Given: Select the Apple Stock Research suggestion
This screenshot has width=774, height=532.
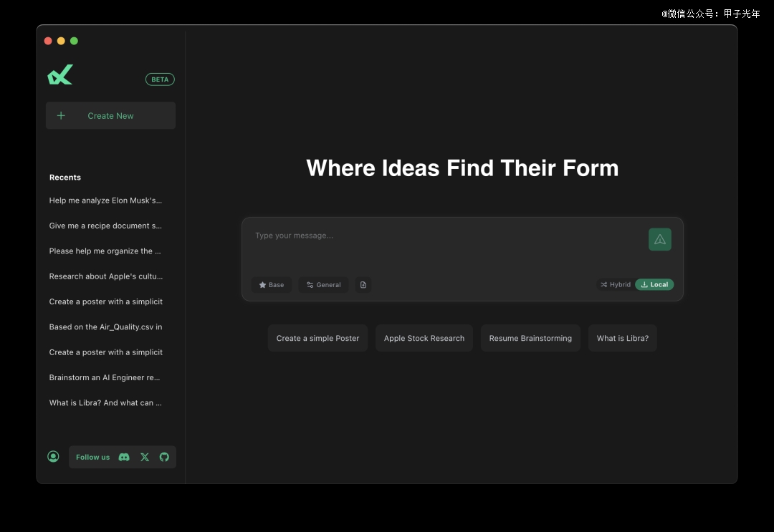Looking at the screenshot, I should [x=424, y=338].
